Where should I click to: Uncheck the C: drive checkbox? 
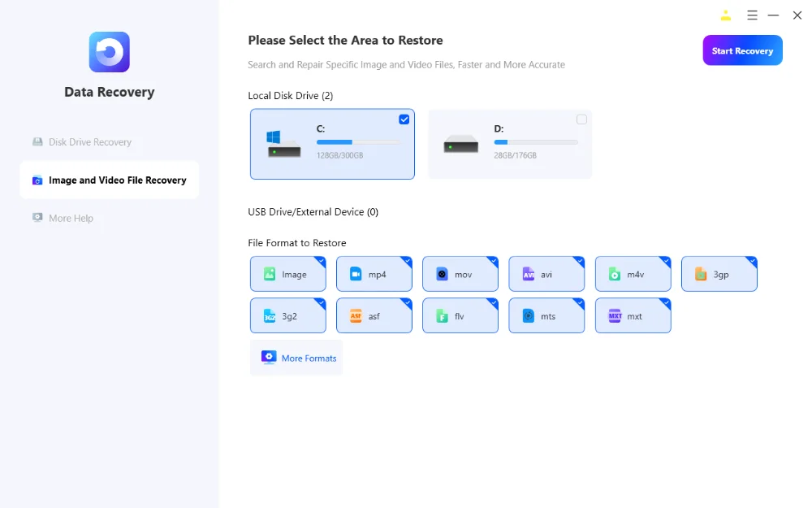[x=404, y=119]
